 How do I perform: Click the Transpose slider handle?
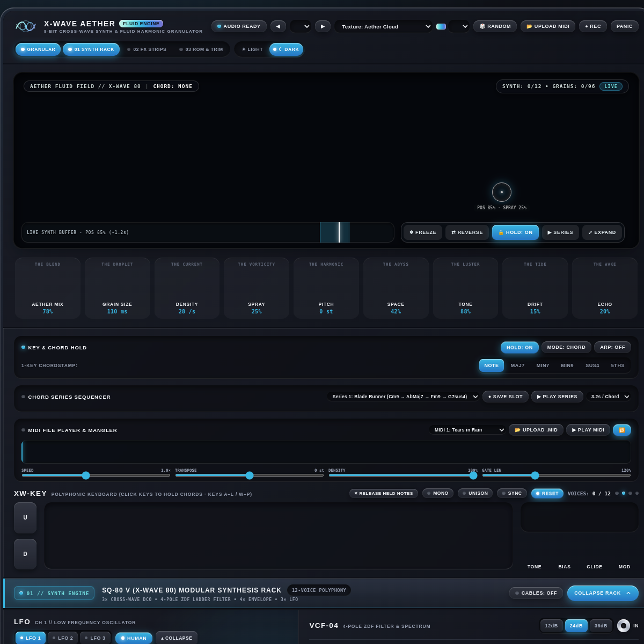(250, 475)
